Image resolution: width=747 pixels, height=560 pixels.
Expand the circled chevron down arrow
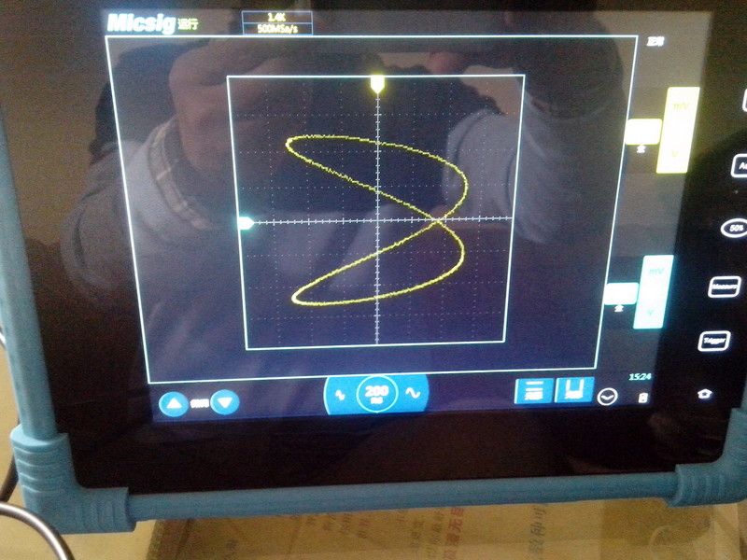[608, 397]
